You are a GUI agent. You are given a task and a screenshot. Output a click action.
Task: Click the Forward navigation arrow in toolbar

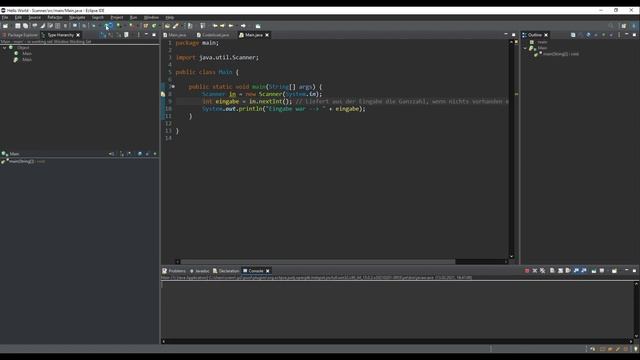click(x=243, y=26)
